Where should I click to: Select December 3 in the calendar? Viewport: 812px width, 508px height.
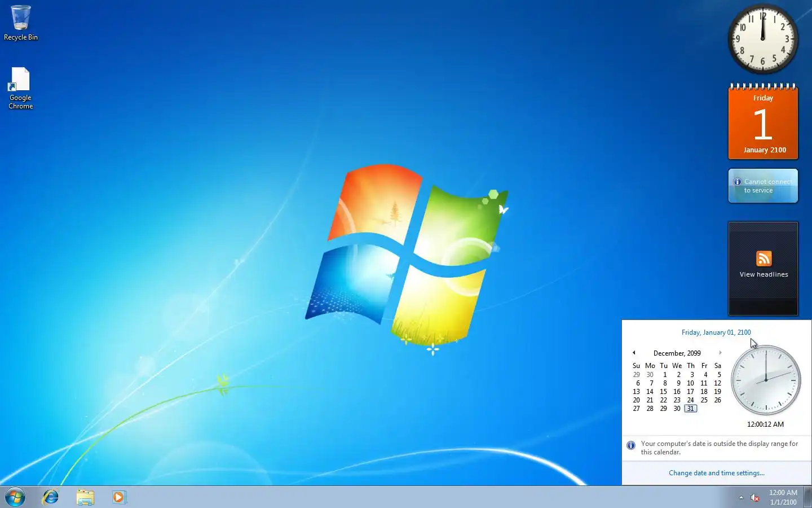tap(691, 375)
